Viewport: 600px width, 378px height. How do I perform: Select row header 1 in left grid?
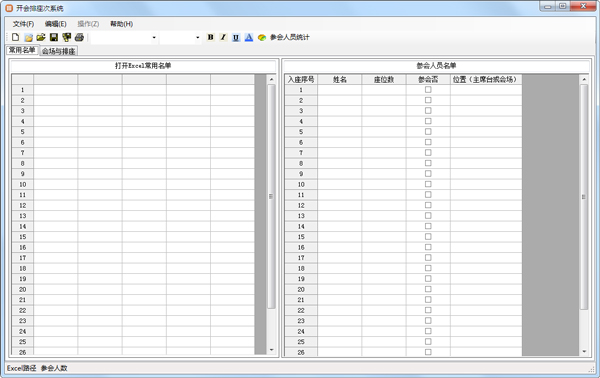tap(23, 90)
